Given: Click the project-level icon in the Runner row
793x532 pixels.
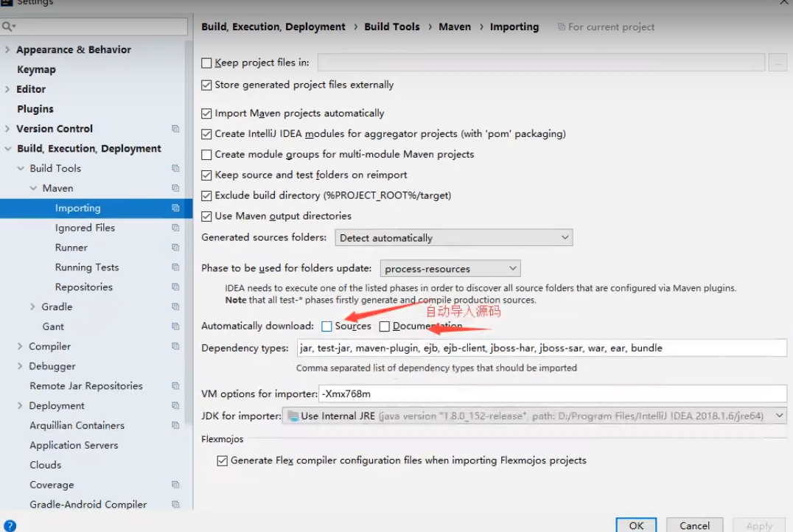Looking at the screenshot, I should point(175,248).
